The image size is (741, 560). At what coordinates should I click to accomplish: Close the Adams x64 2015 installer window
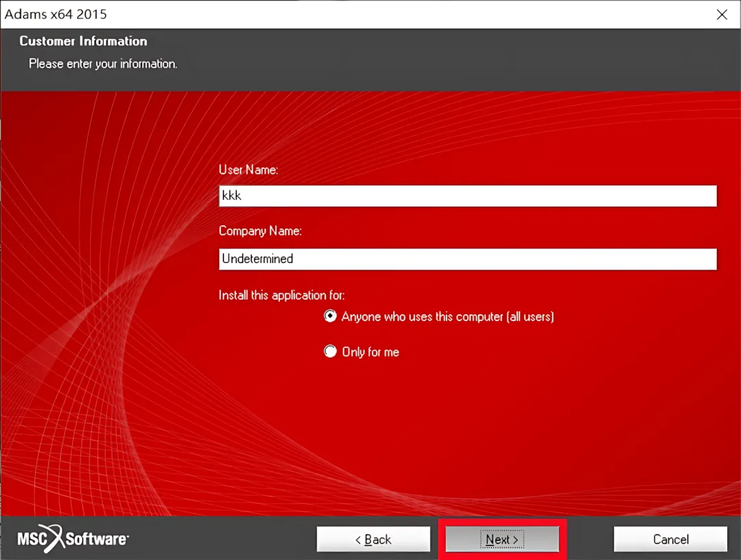(722, 14)
